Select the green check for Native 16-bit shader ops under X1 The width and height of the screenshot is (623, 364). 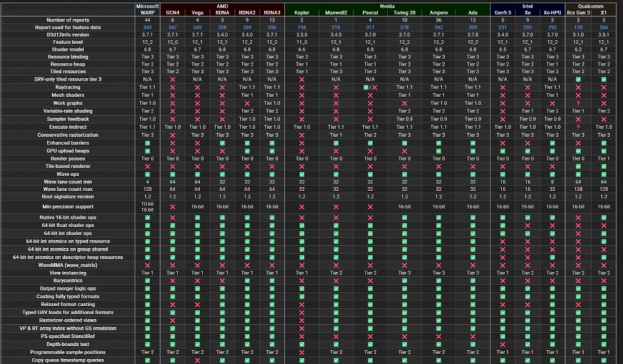pos(604,218)
